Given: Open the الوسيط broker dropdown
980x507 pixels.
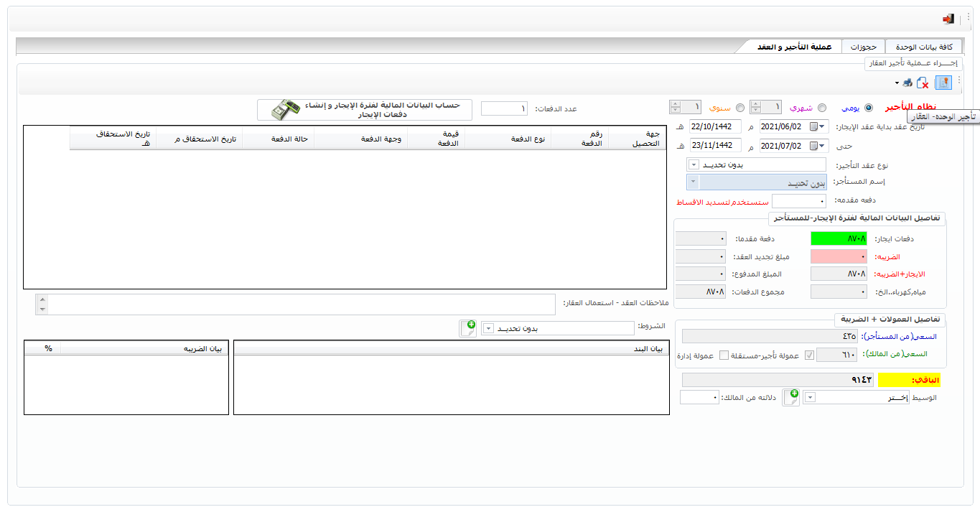Looking at the screenshot, I should (x=809, y=397).
